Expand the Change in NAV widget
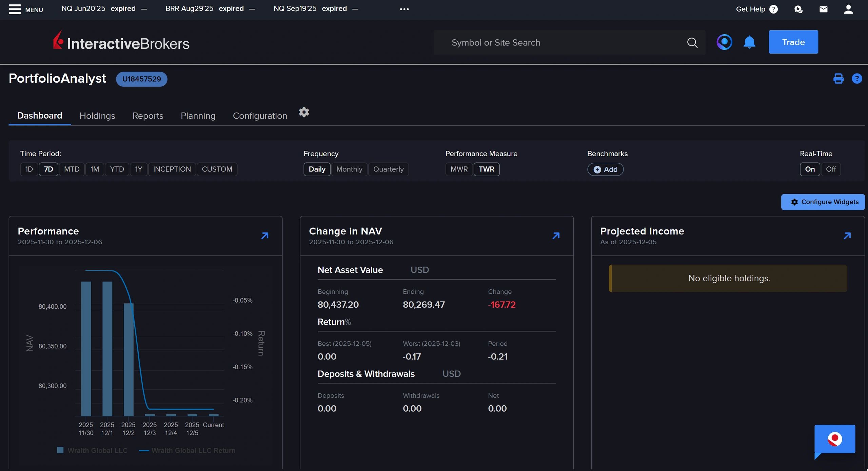Viewport: 868px width, 471px height. tap(556, 235)
